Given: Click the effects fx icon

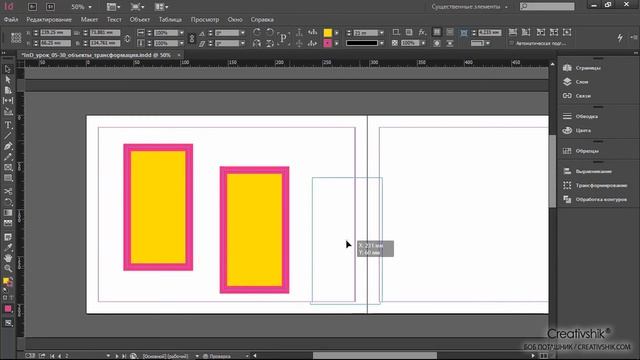Looking at the screenshot, I should 422,32.
